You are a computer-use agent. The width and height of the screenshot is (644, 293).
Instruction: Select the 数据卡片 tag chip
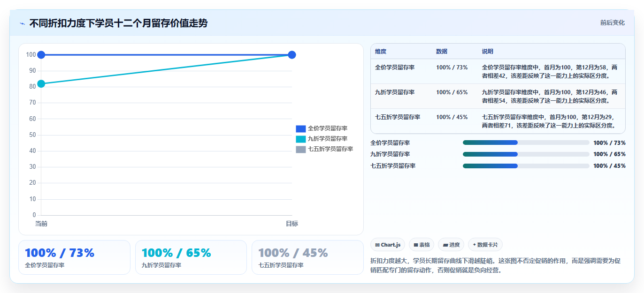pos(485,245)
